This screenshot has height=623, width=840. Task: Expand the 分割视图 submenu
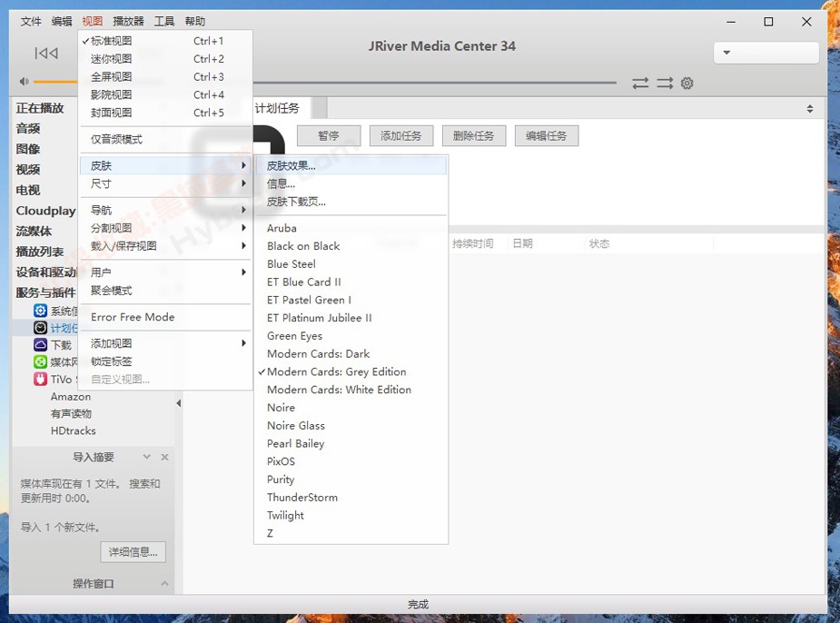click(x=165, y=228)
